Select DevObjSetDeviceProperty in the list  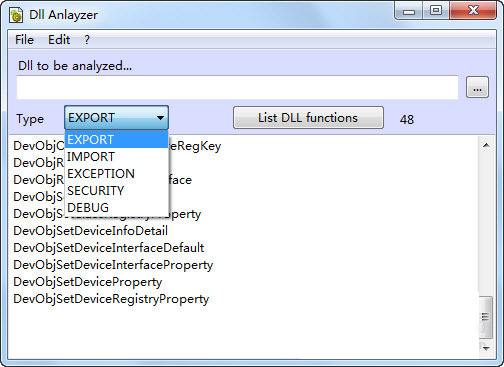pos(88,282)
